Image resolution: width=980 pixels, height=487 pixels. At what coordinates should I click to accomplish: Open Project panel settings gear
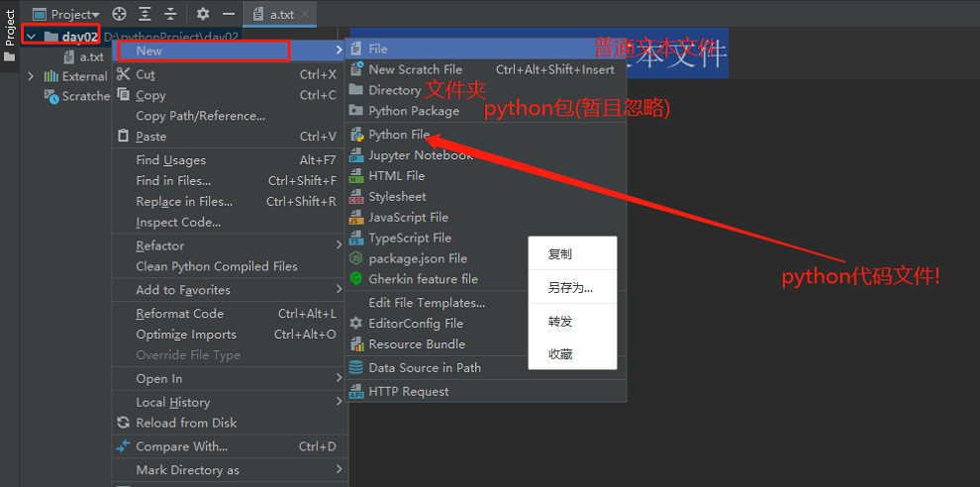[203, 14]
